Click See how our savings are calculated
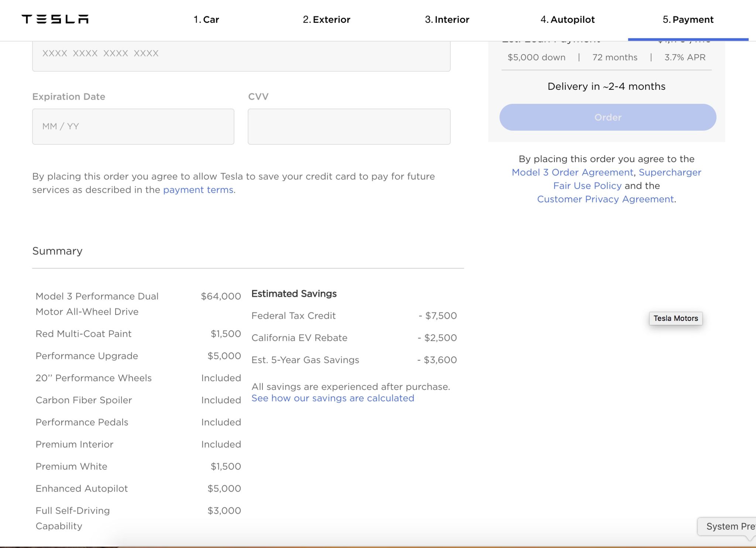Viewport: 756px width, 548px height. [333, 398]
